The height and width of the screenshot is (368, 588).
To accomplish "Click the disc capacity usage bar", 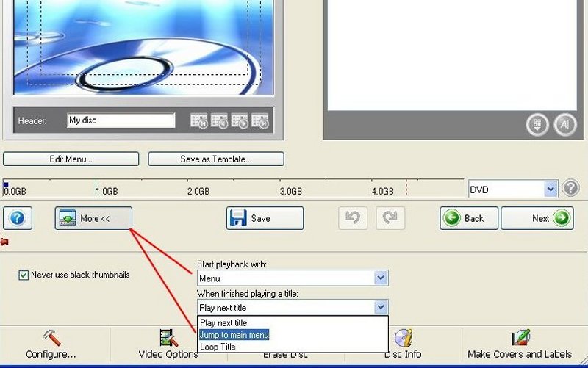I will click(x=233, y=188).
